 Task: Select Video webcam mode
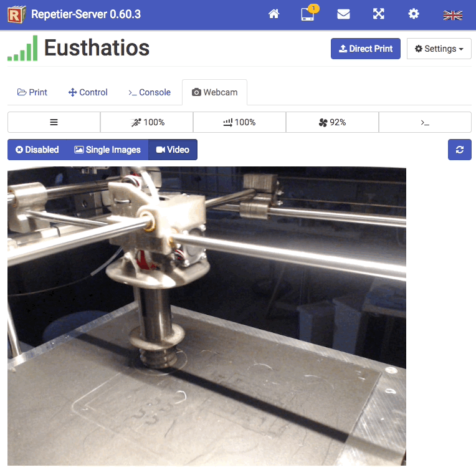[x=173, y=150]
